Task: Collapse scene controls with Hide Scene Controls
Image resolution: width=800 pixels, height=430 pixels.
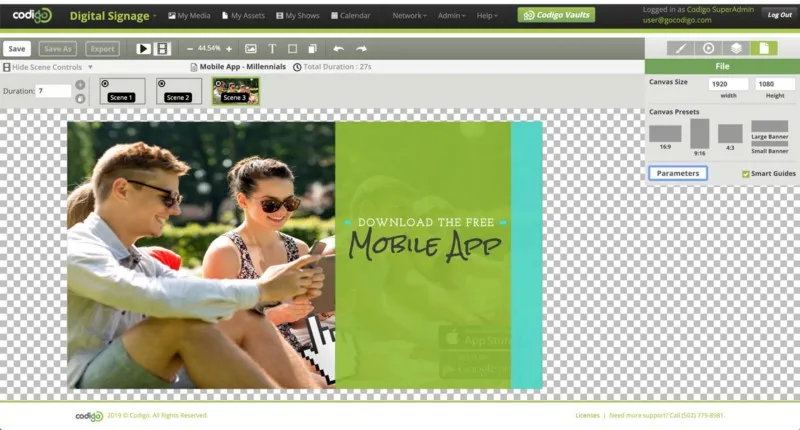Action: [45, 67]
